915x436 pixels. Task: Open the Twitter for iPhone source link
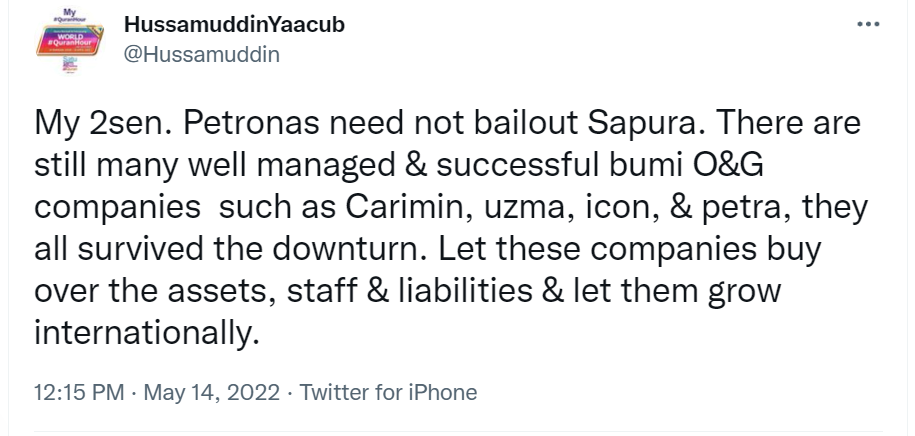pyautogui.click(x=388, y=392)
